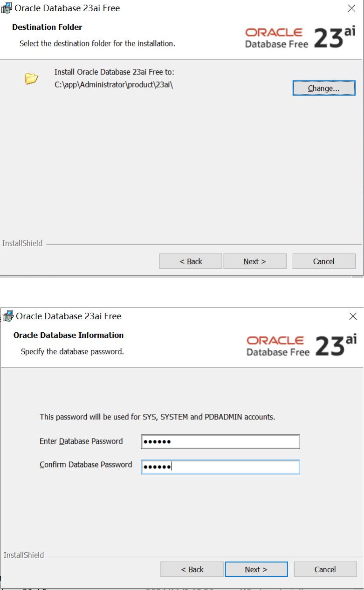This screenshot has height=590, width=364.
Task: Click the "Enter Database Password" label
Action: tap(81, 441)
